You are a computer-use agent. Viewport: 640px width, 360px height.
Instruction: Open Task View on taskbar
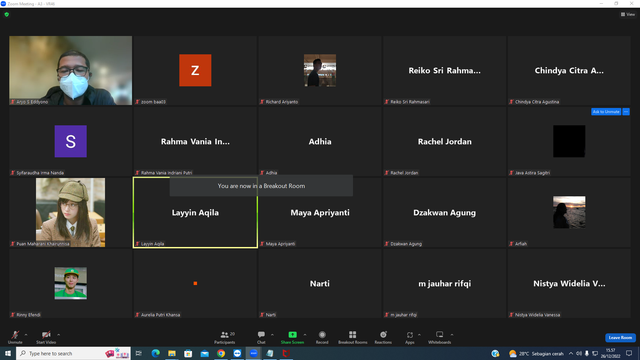139,353
